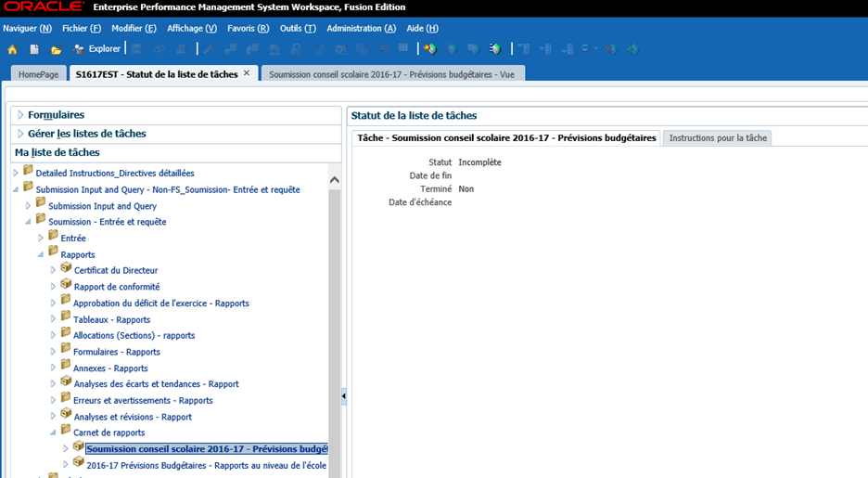The height and width of the screenshot is (478, 868).
Task: Expand the Gérer les listes de tâches section
Action: 20,134
